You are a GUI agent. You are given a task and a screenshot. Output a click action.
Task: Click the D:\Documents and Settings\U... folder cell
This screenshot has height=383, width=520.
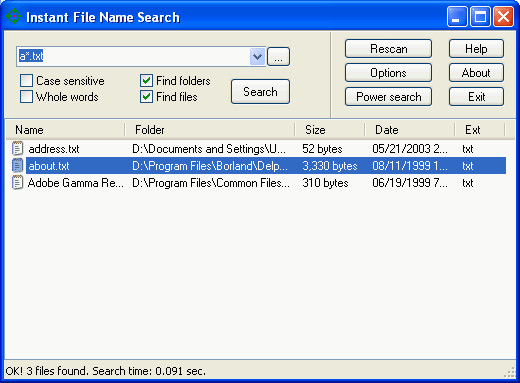pos(209,149)
